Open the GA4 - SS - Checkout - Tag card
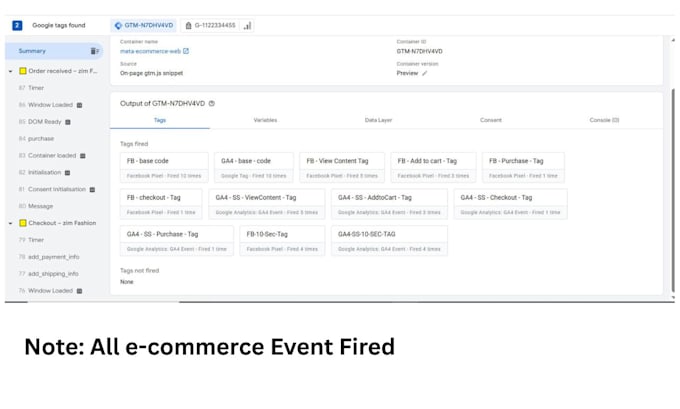 [x=510, y=204]
